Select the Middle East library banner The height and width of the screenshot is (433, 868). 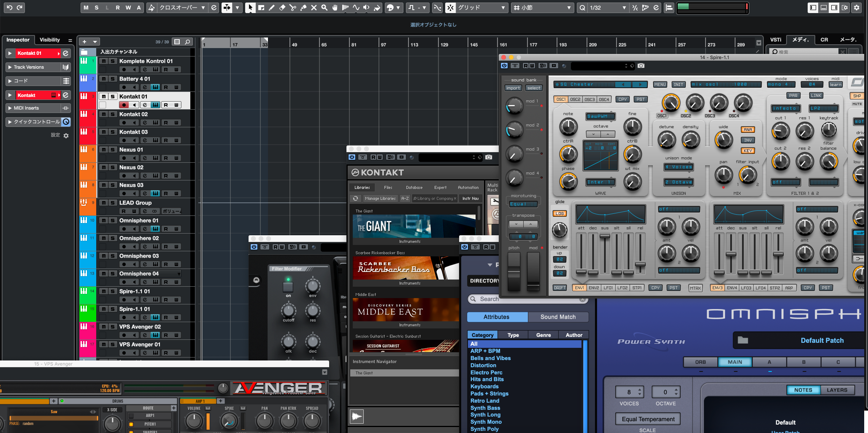[406, 310]
